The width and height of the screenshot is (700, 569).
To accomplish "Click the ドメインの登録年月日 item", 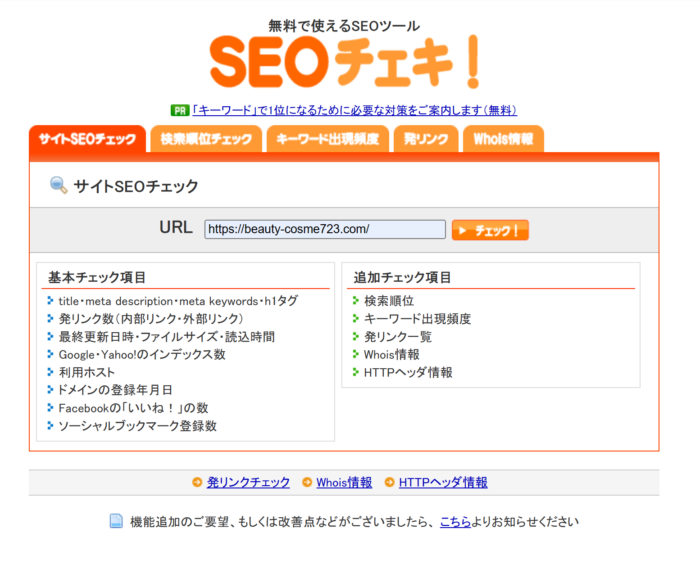I will (115, 390).
